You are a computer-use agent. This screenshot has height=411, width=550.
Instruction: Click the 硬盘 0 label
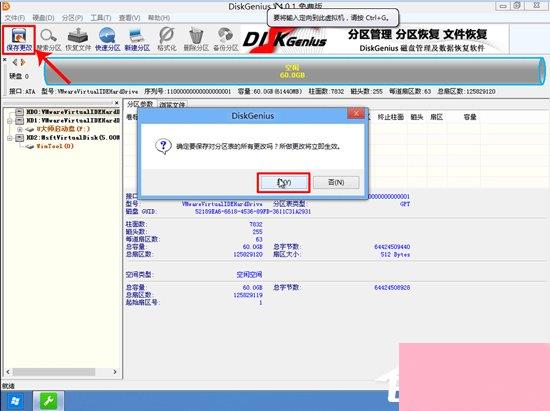point(19,76)
